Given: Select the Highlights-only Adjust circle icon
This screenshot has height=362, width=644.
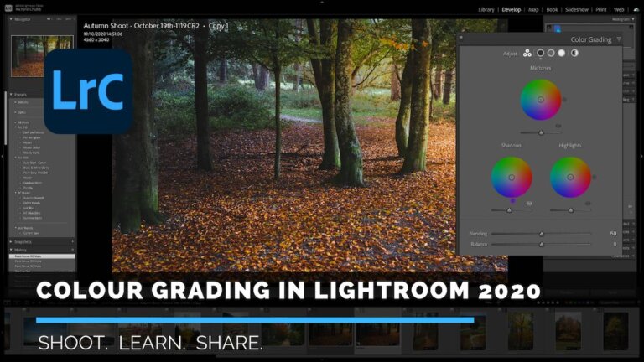Looking at the screenshot, I should [562, 53].
